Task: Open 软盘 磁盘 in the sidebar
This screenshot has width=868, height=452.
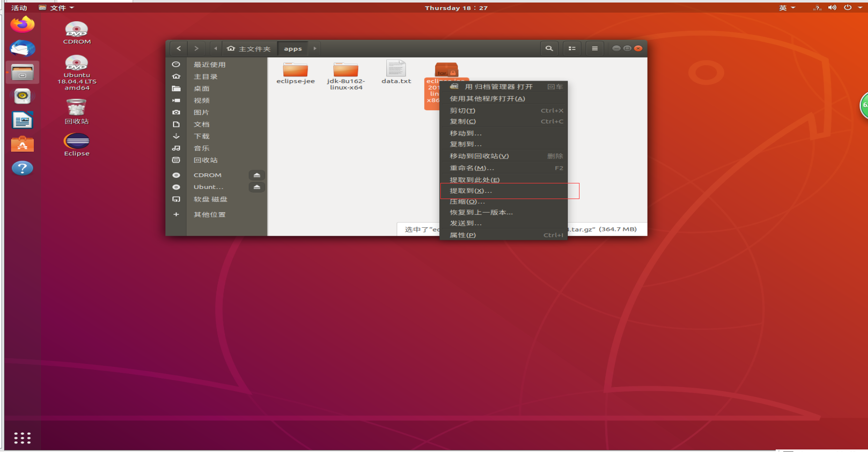Action: click(217, 200)
